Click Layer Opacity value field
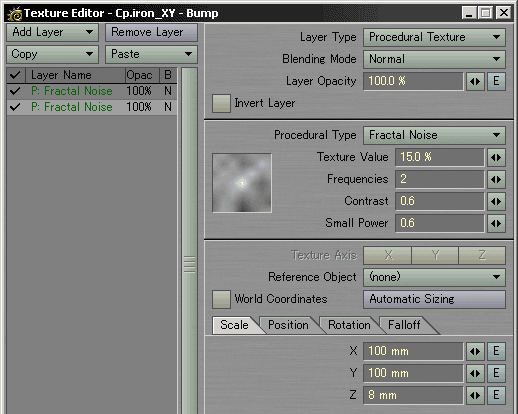Viewport: 518px width, 414px height. pos(413,81)
